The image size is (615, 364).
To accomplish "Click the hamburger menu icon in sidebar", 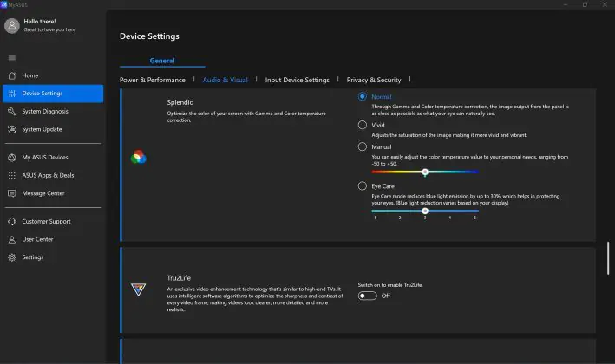I will pyautogui.click(x=12, y=58).
